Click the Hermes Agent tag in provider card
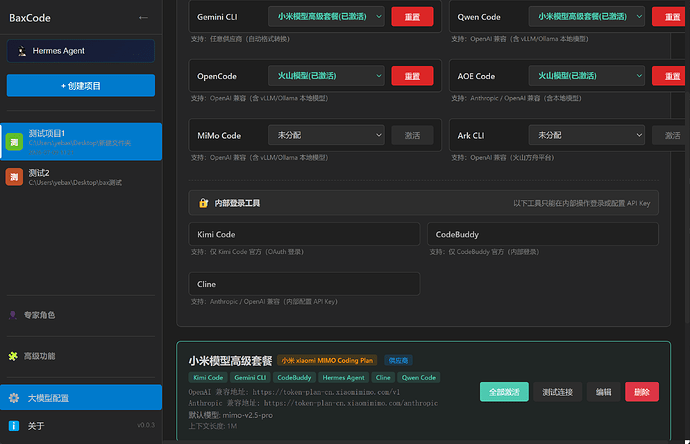This screenshot has height=444, width=690. coord(343,378)
